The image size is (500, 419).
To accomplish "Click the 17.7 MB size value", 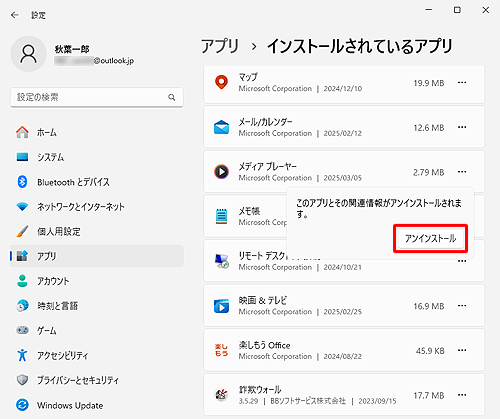I will (429, 396).
